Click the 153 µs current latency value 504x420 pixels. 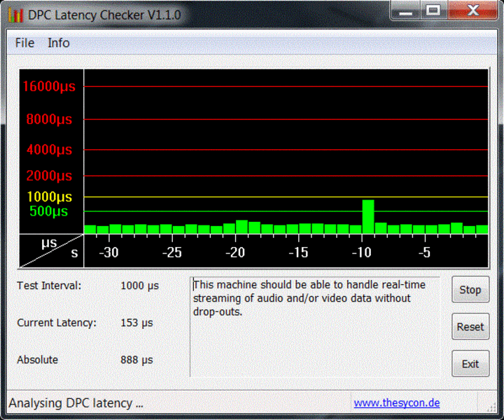[x=136, y=323]
